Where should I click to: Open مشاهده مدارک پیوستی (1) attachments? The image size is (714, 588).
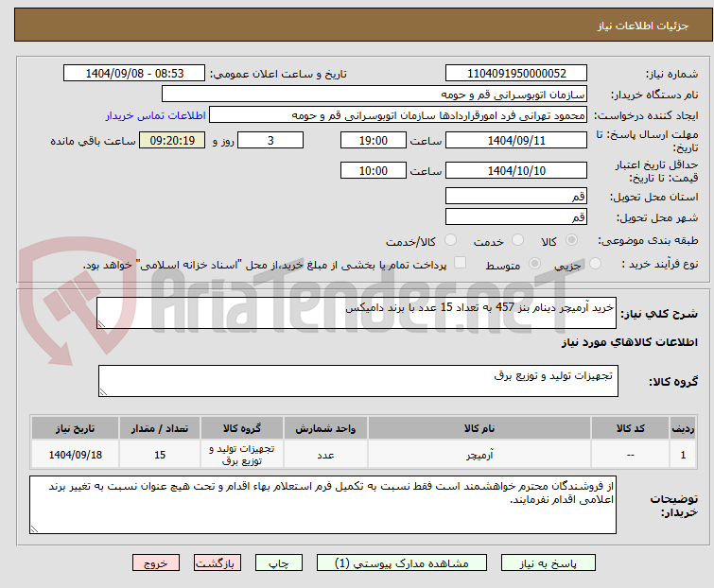coord(402,563)
